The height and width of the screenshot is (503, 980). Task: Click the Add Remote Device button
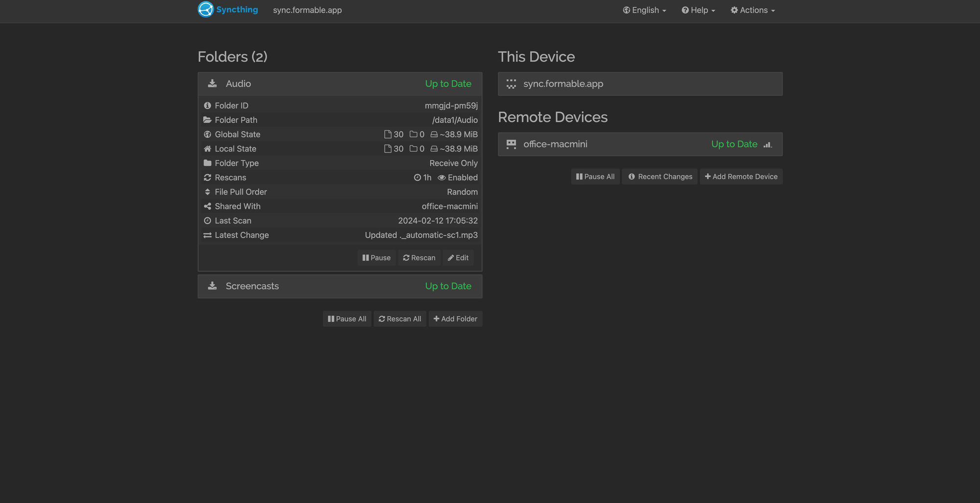741,176
